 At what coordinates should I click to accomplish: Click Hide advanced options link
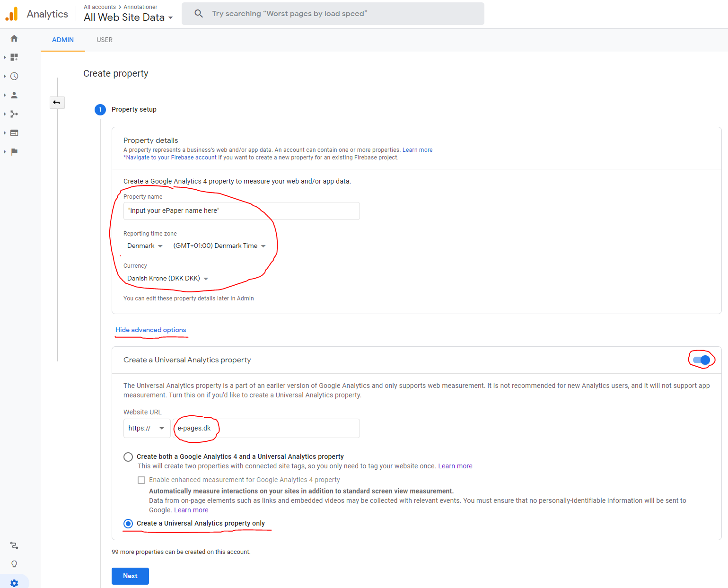click(x=151, y=330)
